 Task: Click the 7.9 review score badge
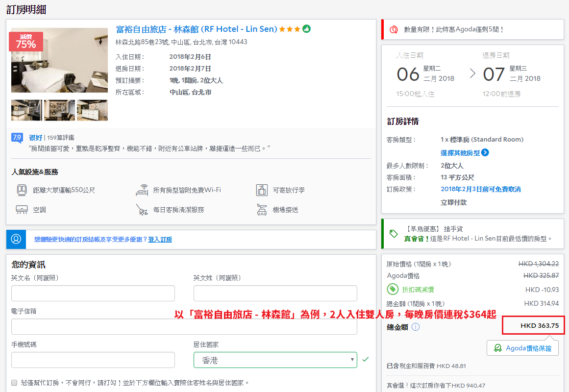pyautogui.click(x=17, y=138)
